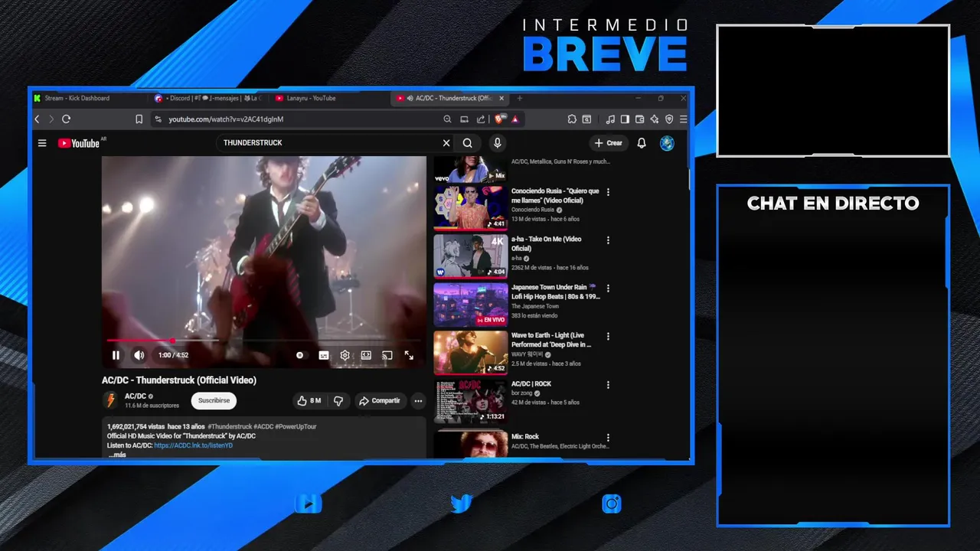Close the AC/DC Thunderstruck tab
This screenshot has width=980, height=551.
[x=502, y=98]
